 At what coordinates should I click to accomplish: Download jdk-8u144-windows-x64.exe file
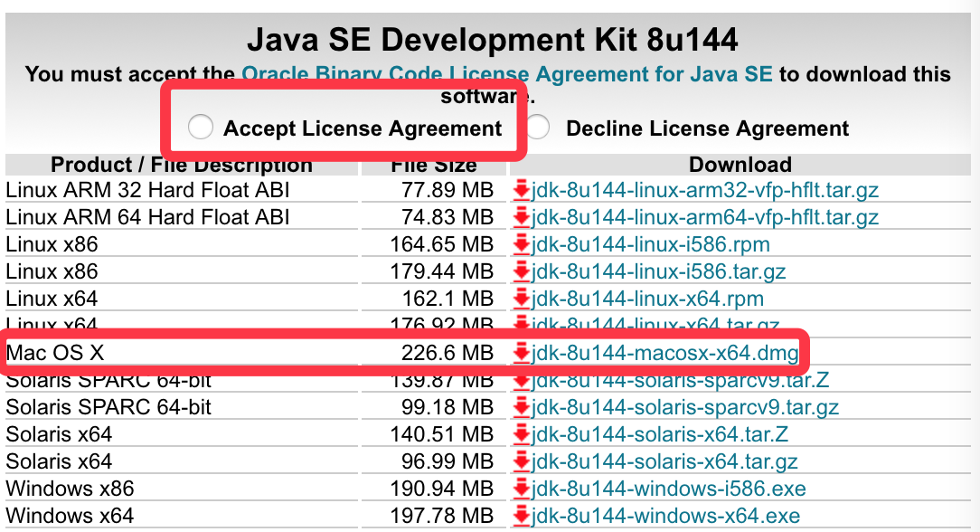665,516
